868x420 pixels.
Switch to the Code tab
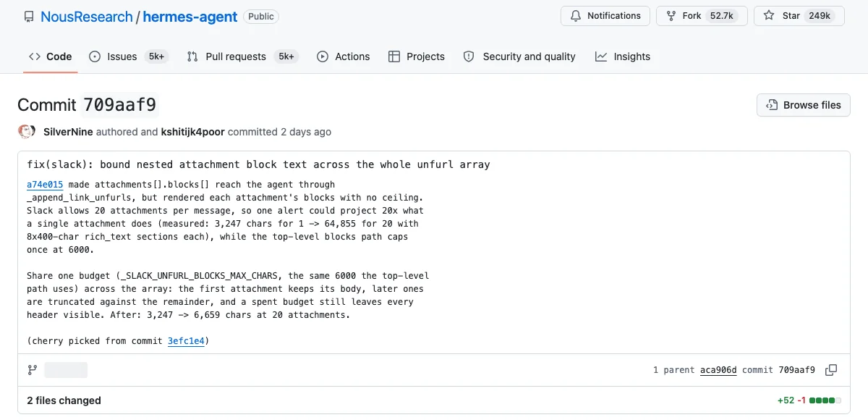pyautogui.click(x=50, y=56)
